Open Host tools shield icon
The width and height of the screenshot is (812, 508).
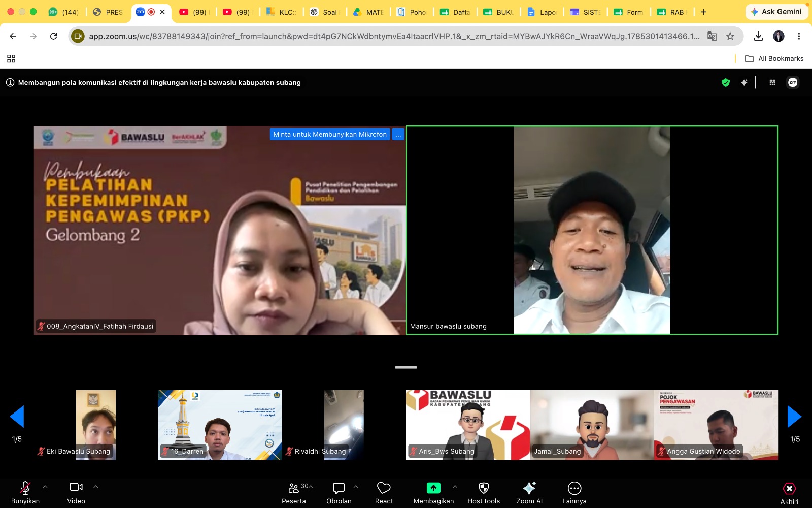tap(484, 493)
